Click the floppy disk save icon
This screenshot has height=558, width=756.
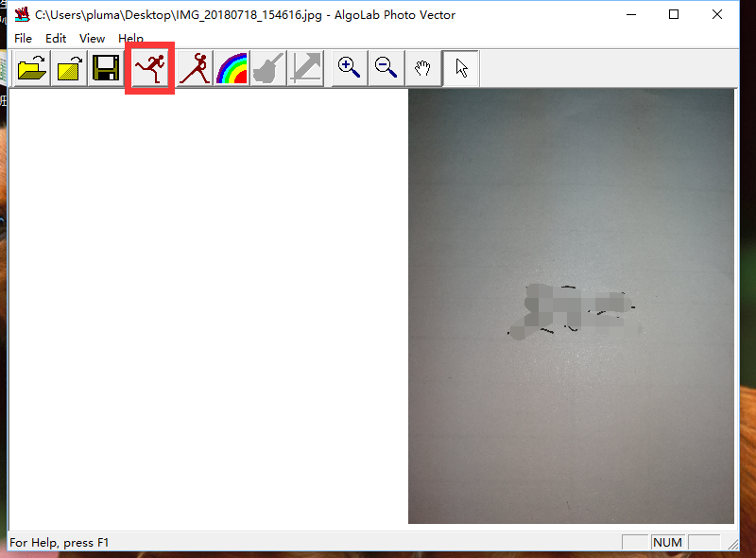tap(105, 69)
